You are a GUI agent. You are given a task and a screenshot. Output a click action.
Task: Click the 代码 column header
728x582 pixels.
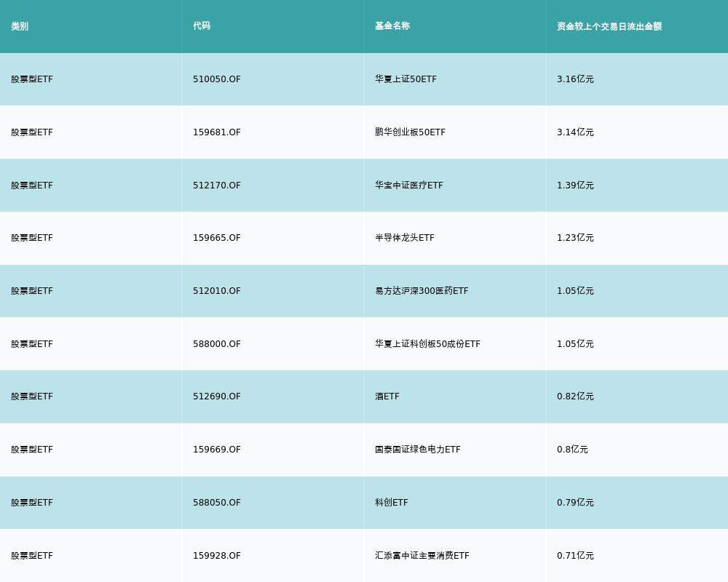202,26
